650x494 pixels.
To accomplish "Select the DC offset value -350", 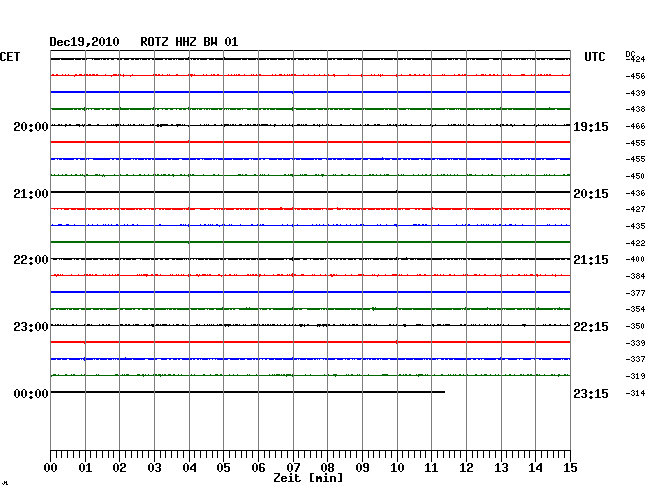I will 635,326.
